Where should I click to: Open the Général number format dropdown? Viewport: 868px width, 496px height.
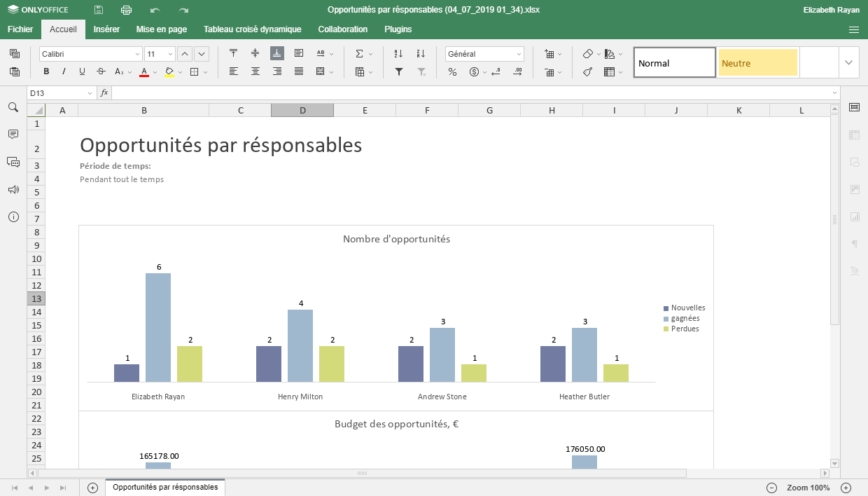(x=519, y=54)
